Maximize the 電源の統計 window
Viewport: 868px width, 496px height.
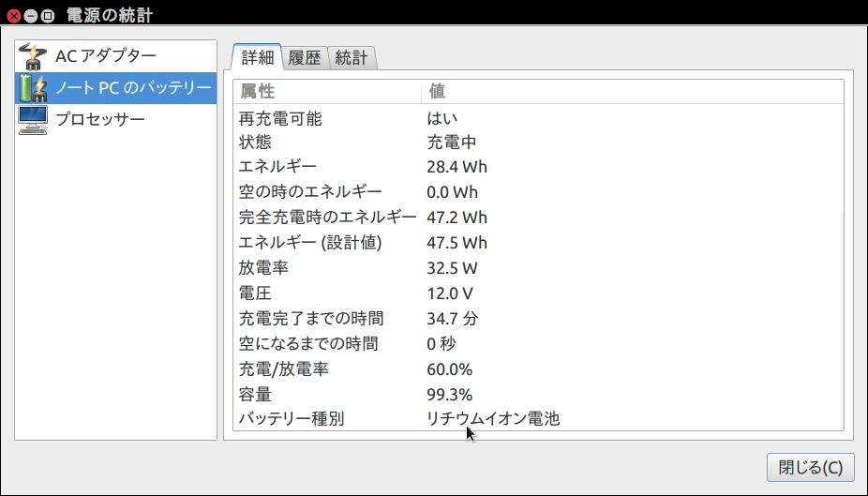pyautogui.click(x=48, y=16)
